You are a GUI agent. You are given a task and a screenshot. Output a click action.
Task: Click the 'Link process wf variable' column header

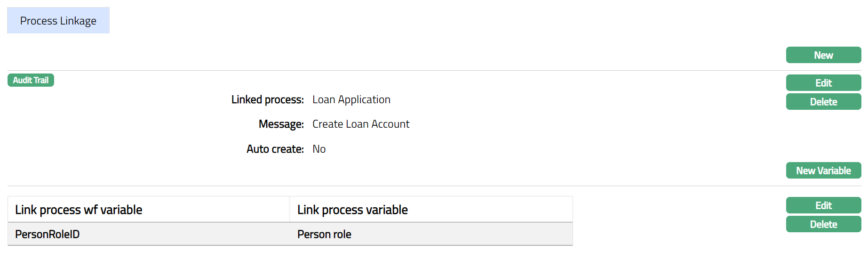click(x=79, y=210)
